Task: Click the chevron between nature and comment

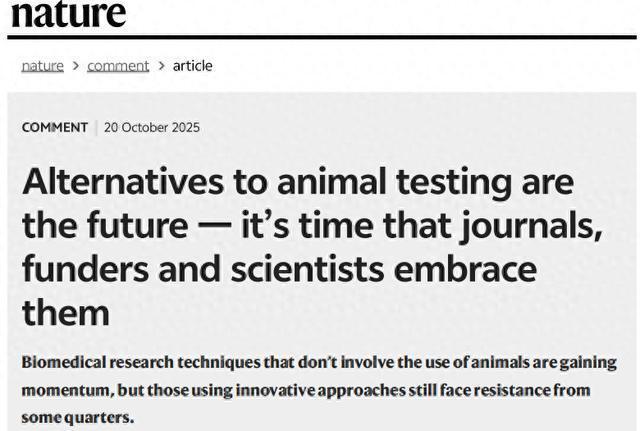Action: (75, 66)
